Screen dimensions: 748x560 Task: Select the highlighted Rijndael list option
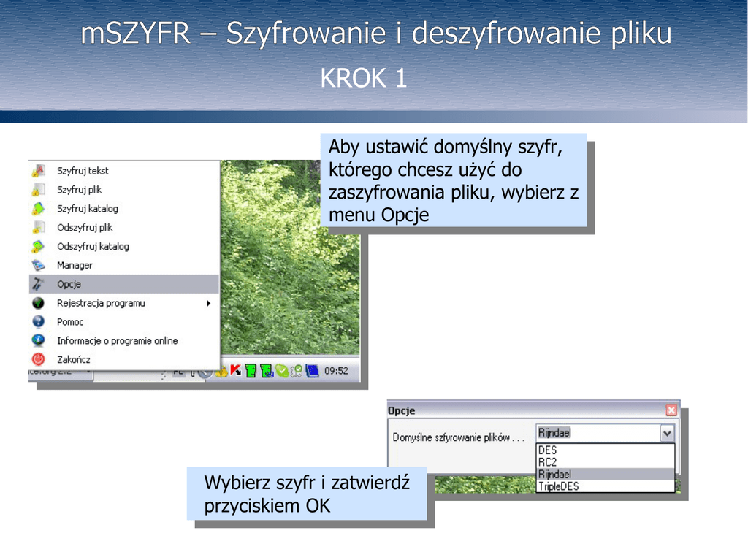click(554, 475)
